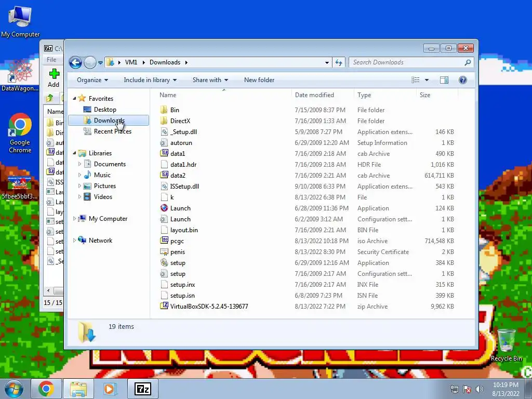
Task: Click the change view icon
Action: coord(415,80)
